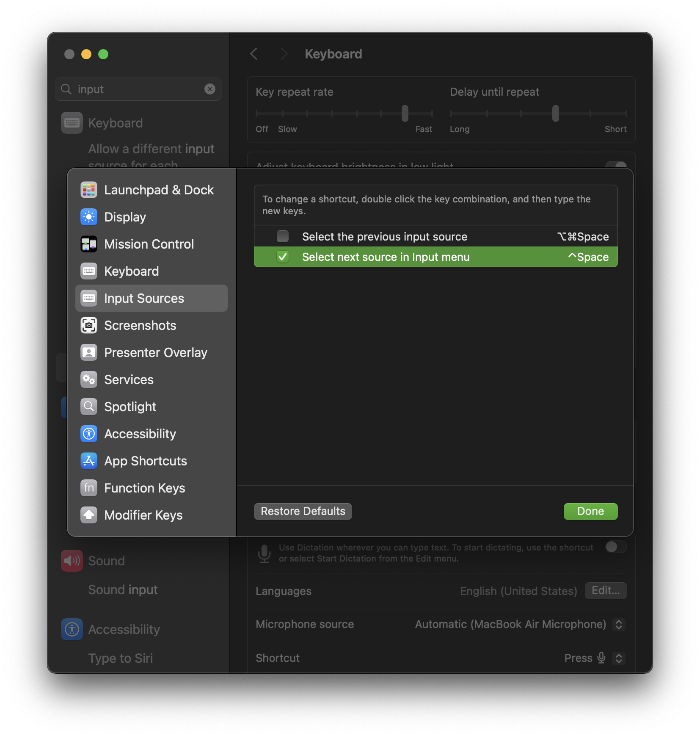The image size is (700, 736).
Task: Click the Keyboard icon in settings sidebar
Action: [72, 123]
